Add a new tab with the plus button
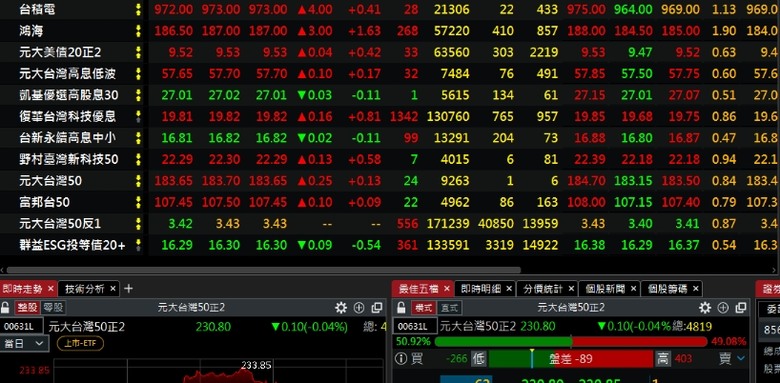The image size is (780, 383). point(128,288)
